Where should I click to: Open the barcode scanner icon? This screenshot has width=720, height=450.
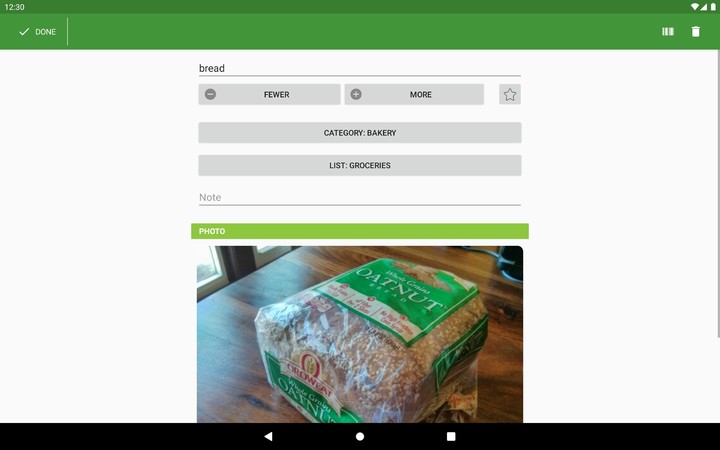[x=668, y=31]
